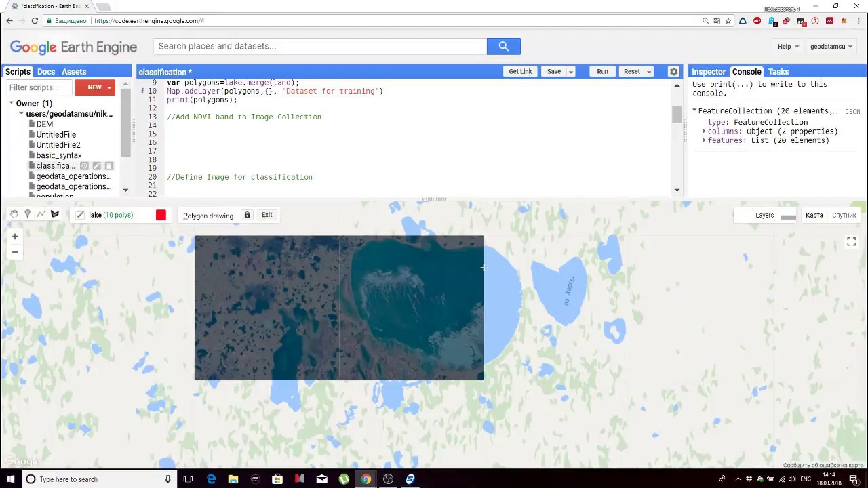Toggle fullscreen map view
The height and width of the screenshot is (488, 868).
click(x=852, y=241)
